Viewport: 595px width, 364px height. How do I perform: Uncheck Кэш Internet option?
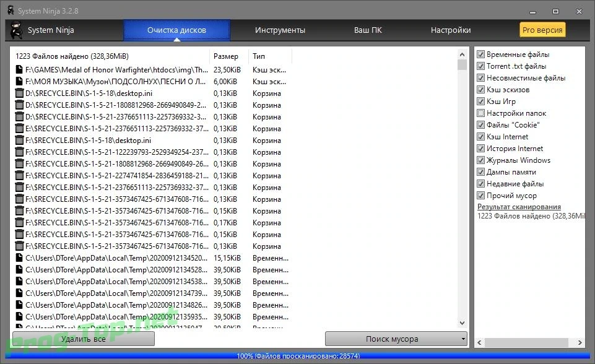481,137
